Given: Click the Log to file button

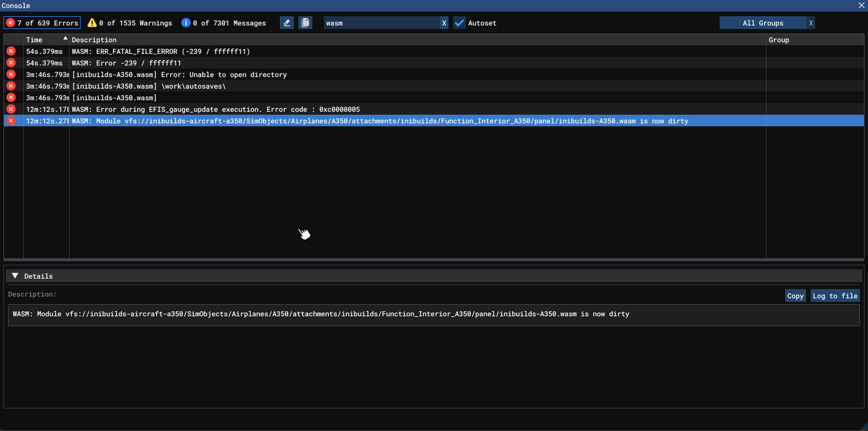Looking at the screenshot, I should [x=834, y=296].
